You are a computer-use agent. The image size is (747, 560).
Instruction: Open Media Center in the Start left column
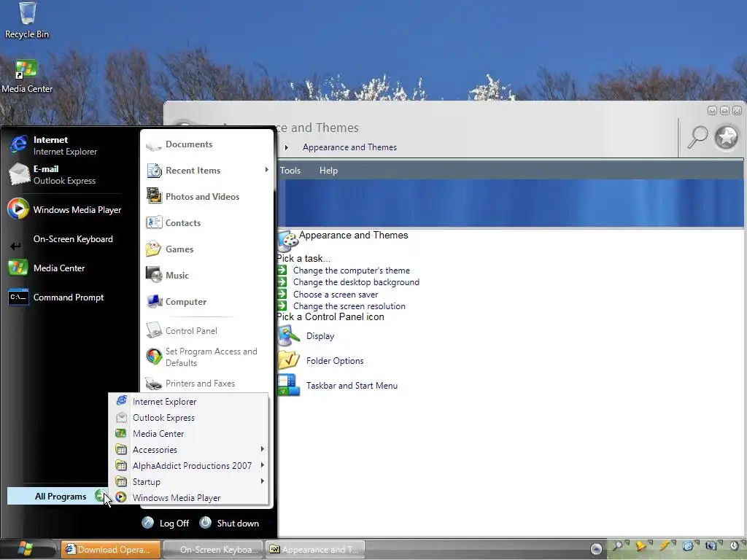[x=47, y=268]
